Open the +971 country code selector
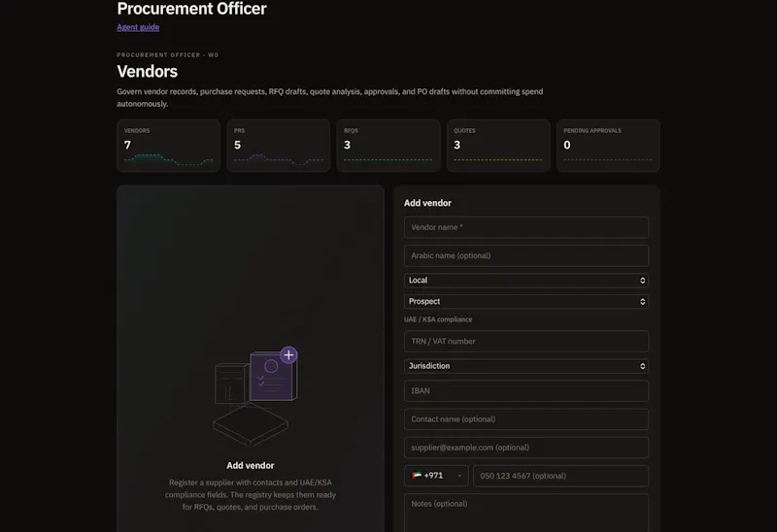 tap(436, 476)
